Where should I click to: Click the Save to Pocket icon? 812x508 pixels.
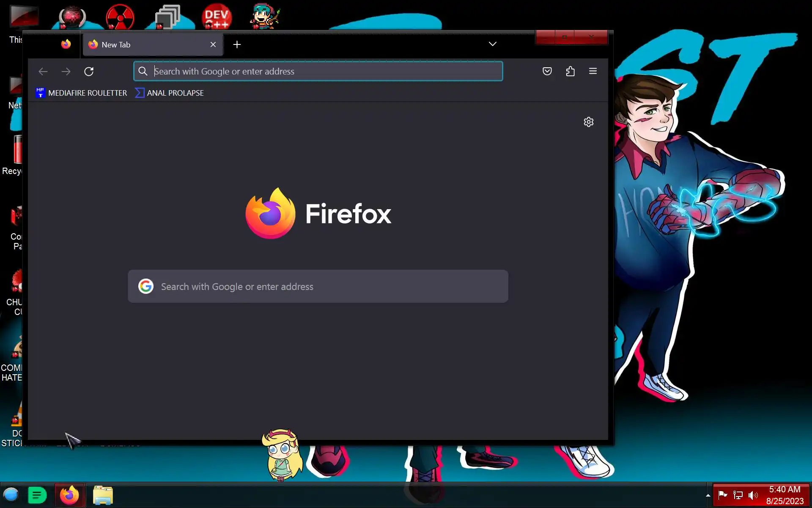point(547,71)
